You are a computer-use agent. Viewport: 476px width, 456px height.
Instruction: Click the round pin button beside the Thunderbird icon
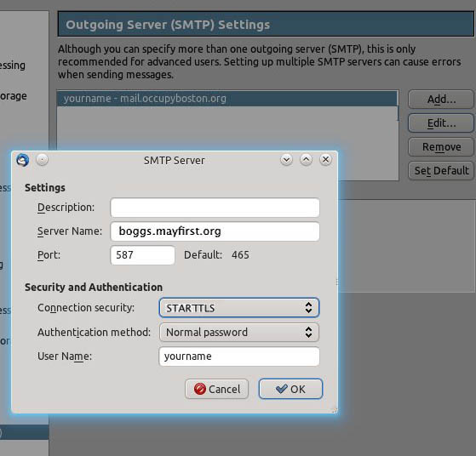(43, 159)
